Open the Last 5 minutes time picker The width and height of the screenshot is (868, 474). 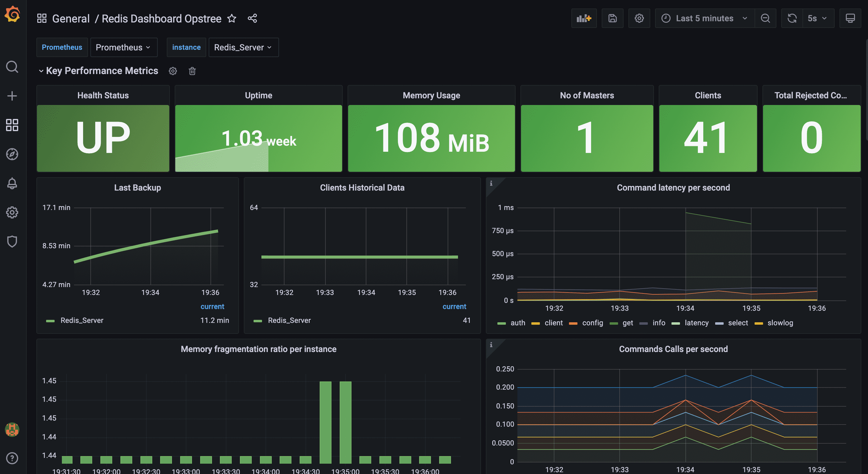click(x=704, y=18)
